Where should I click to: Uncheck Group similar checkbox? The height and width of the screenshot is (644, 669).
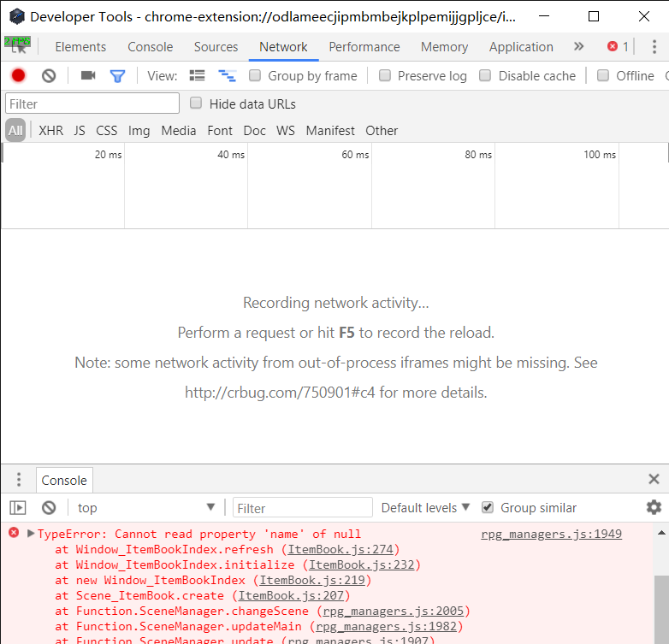click(x=488, y=507)
